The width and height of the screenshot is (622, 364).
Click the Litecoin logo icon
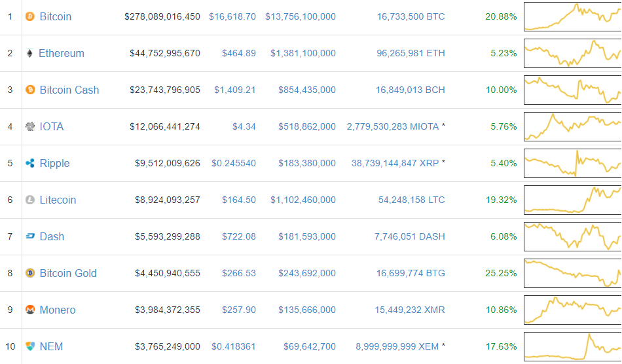[x=29, y=200]
